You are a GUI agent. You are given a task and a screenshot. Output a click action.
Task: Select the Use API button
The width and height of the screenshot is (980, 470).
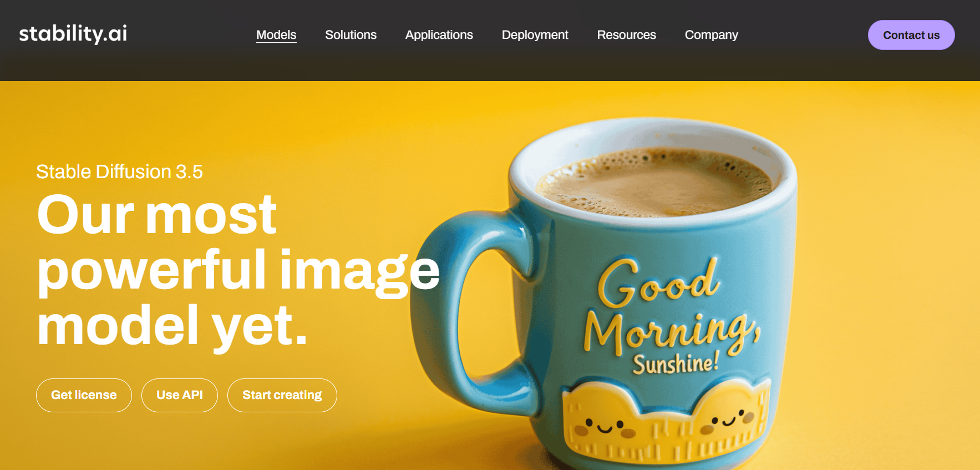[x=180, y=395]
